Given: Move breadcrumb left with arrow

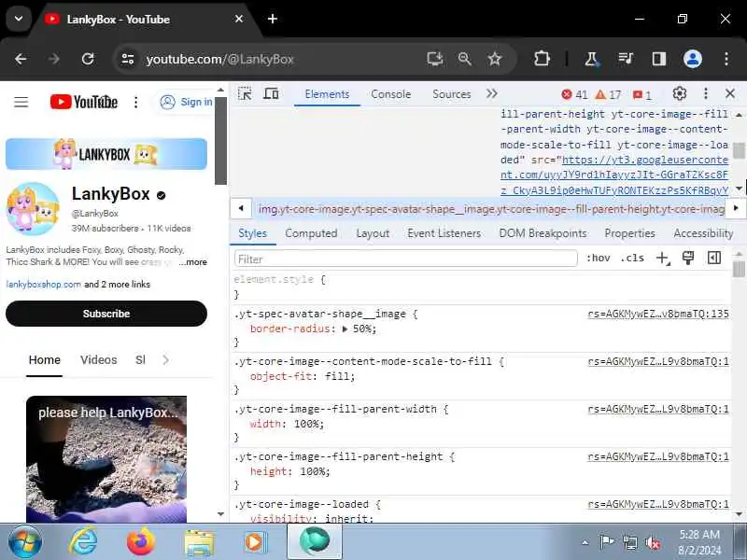Looking at the screenshot, I should pyautogui.click(x=241, y=208).
